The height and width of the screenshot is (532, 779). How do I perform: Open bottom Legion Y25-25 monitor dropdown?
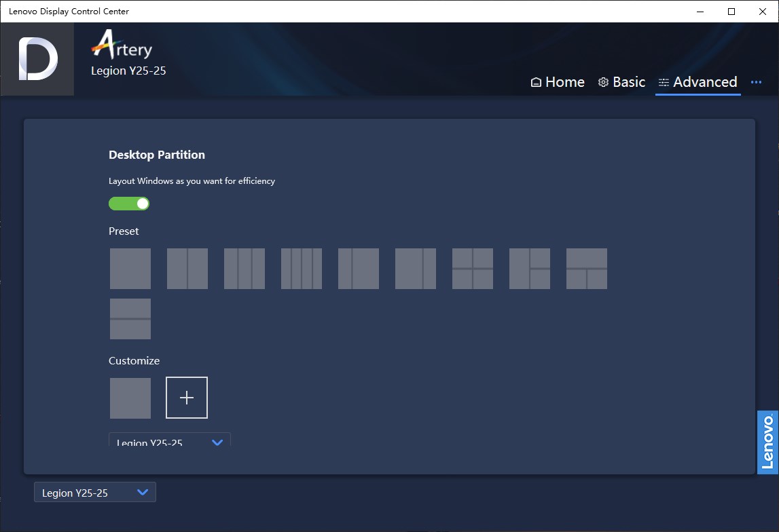pyautogui.click(x=95, y=492)
